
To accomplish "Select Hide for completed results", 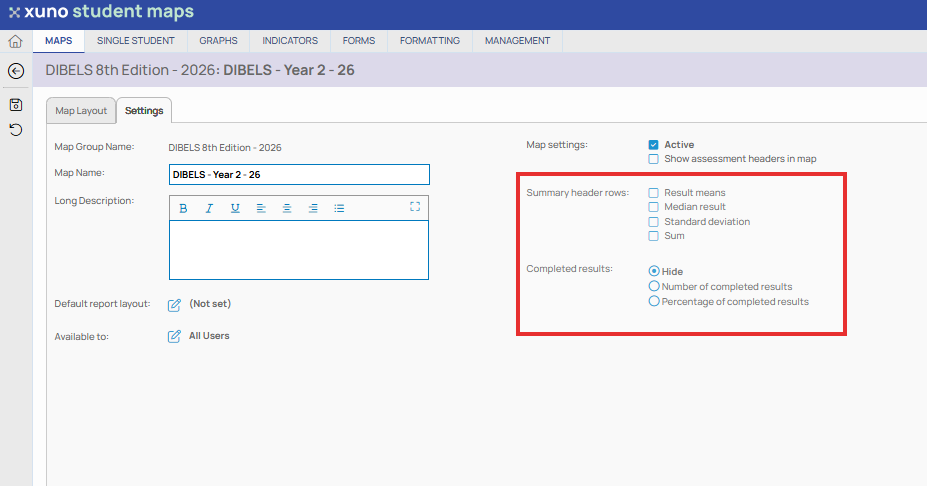I will pyautogui.click(x=654, y=271).
